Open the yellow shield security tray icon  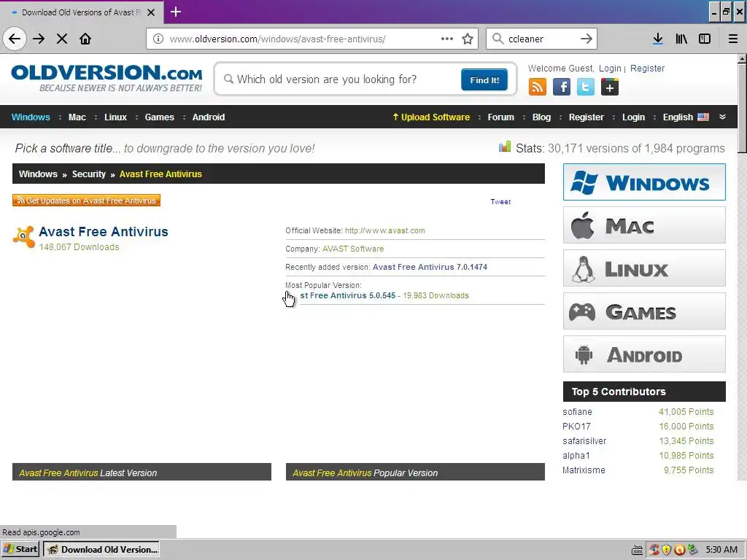tap(667, 550)
